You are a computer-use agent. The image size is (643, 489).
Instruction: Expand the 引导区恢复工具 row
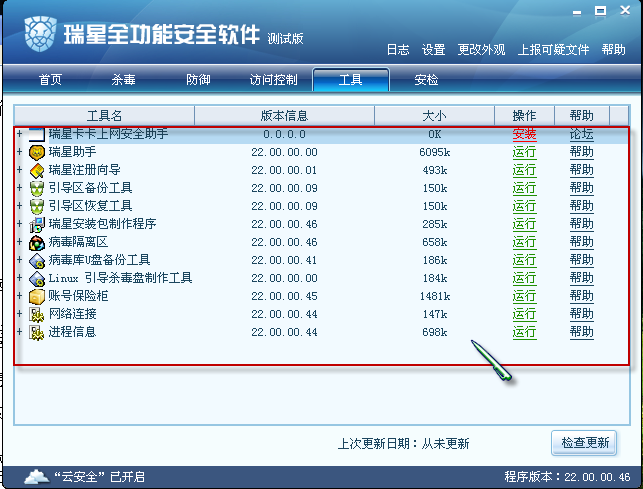(19, 206)
